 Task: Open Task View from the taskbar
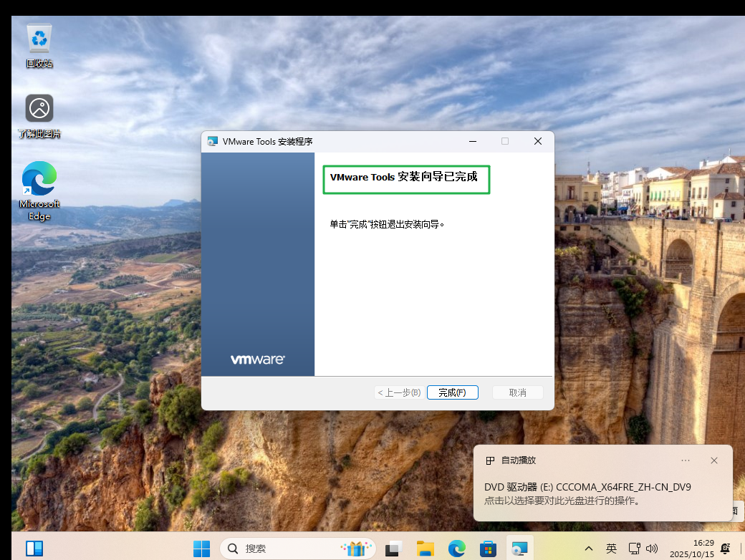(393, 549)
